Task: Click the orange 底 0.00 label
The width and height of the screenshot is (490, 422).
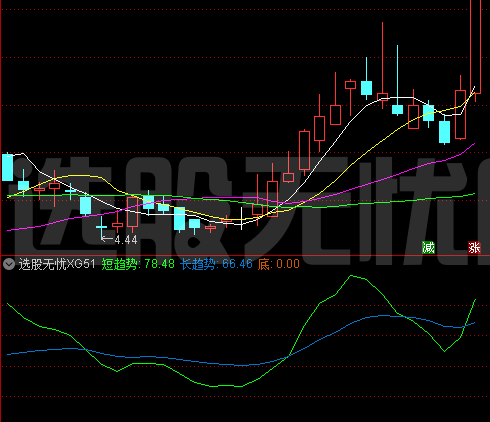Action: click(x=278, y=264)
